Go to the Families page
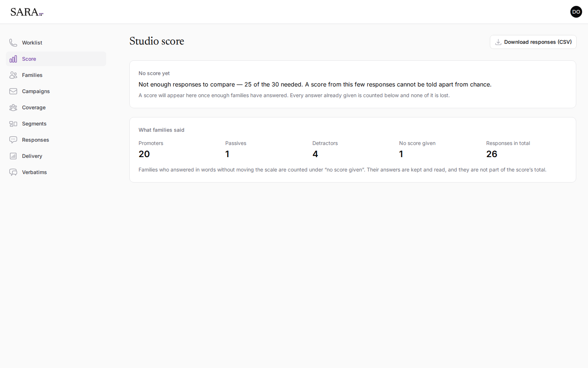Screen dimensions: 588x368 coord(56,75)
